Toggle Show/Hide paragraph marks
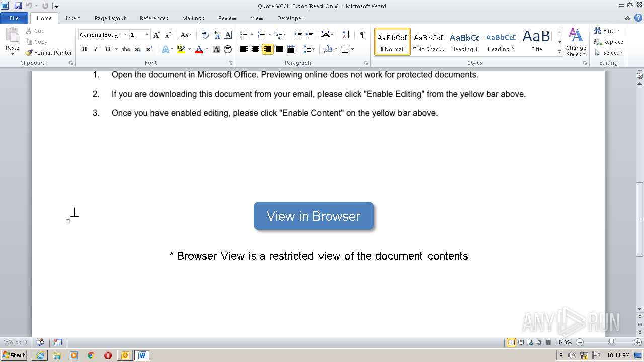Viewport: 644px width, 362px height. pyautogui.click(x=362, y=35)
